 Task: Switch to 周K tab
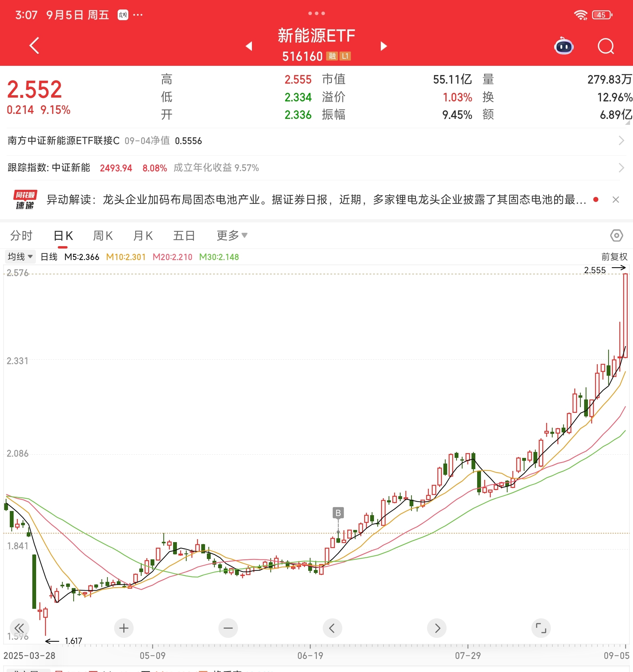[103, 235]
